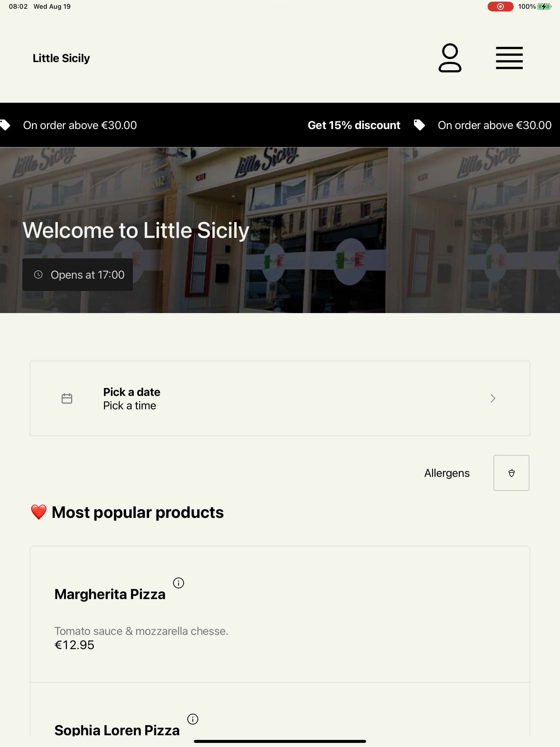The image size is (560, 747).
Task: Tap the discount tag icon in banner
Action: [419, 125]
